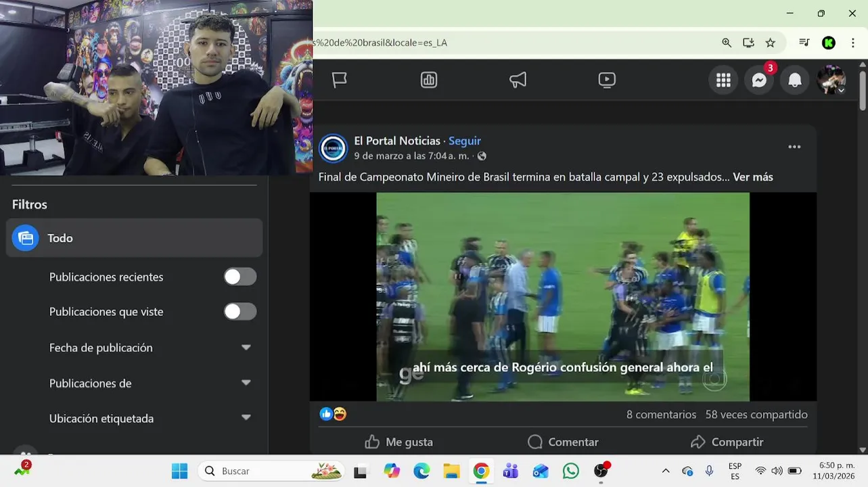868x487 pixels.
Task: Open Chrome from the taskbar
Action: [481, 471]
